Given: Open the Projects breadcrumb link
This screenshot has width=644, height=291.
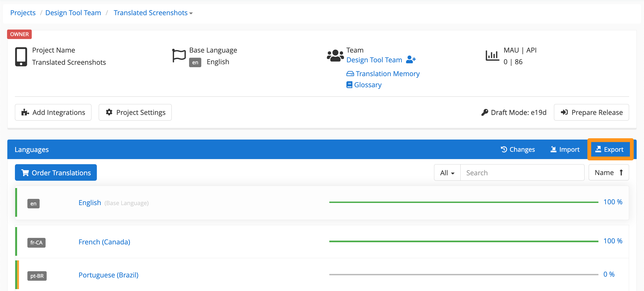Looking at the screenshot, I should click(x=23, y=13).
